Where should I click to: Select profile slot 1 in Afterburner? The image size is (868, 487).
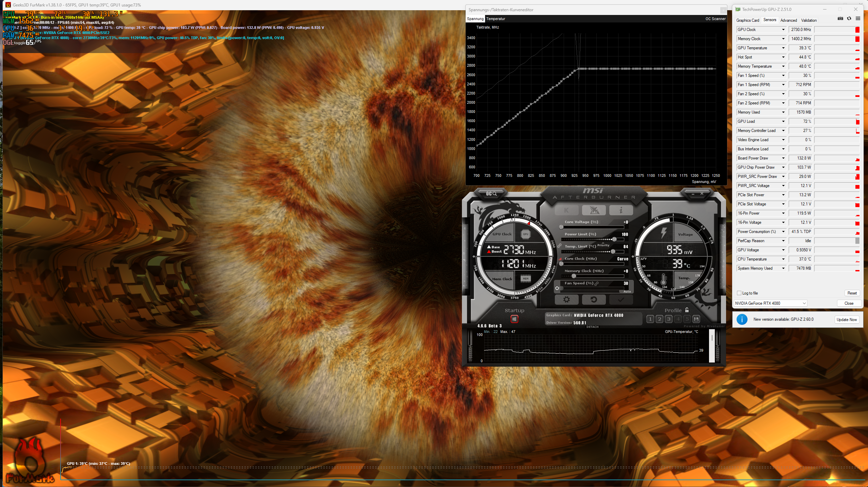(x=650, y=319)
